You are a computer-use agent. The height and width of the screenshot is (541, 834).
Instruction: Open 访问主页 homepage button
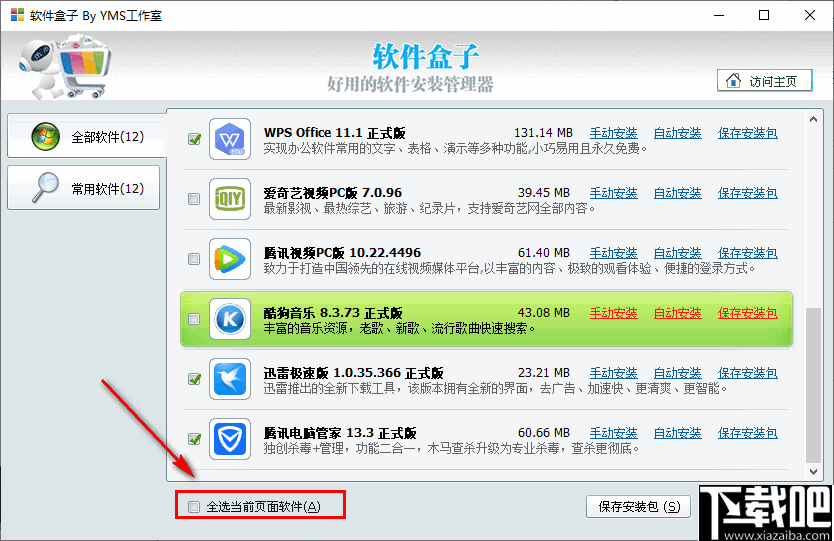(764, 81)
